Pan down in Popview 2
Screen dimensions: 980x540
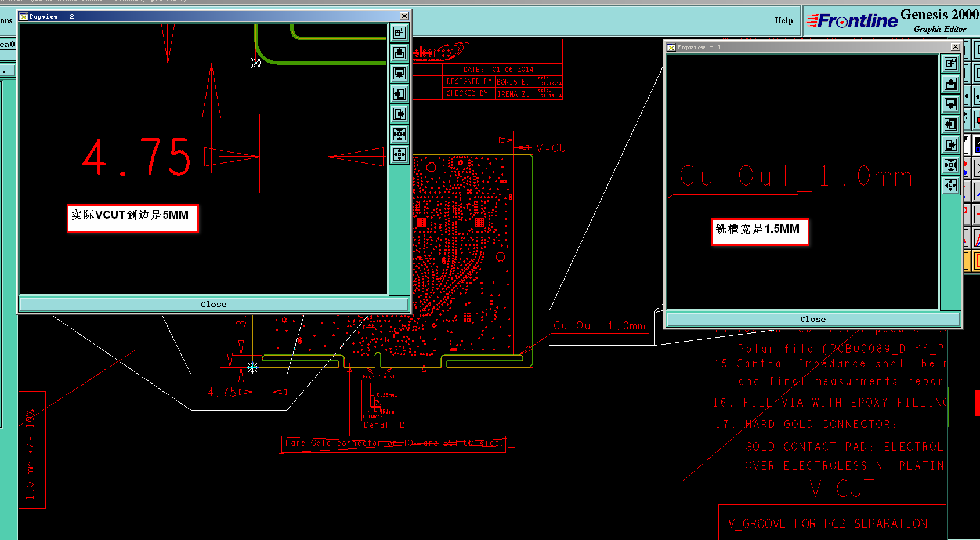399,73
